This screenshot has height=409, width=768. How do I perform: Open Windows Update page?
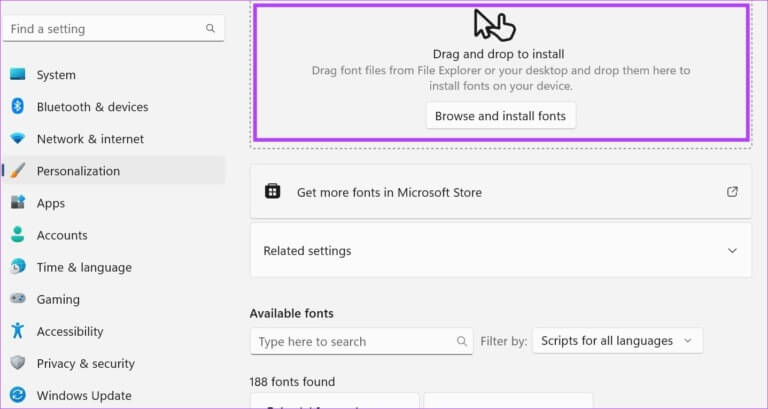(114, 395)
